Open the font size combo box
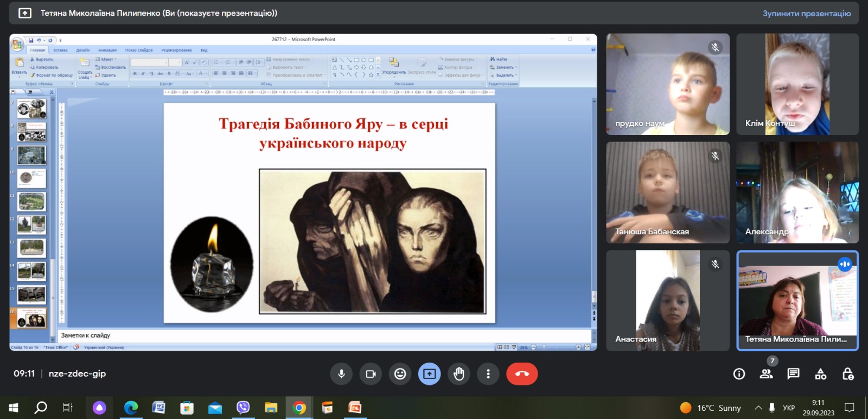The image size is (868, 419). coord(175,63)
